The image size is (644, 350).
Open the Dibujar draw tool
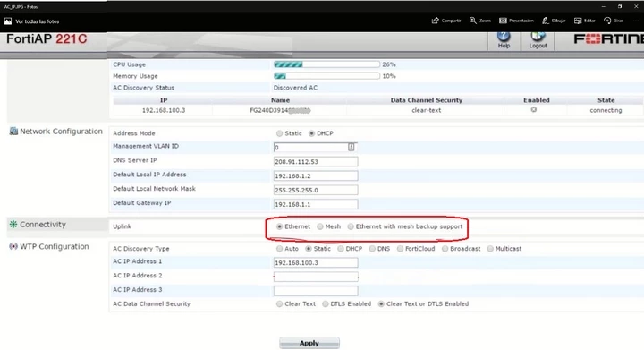pos(546,21)
